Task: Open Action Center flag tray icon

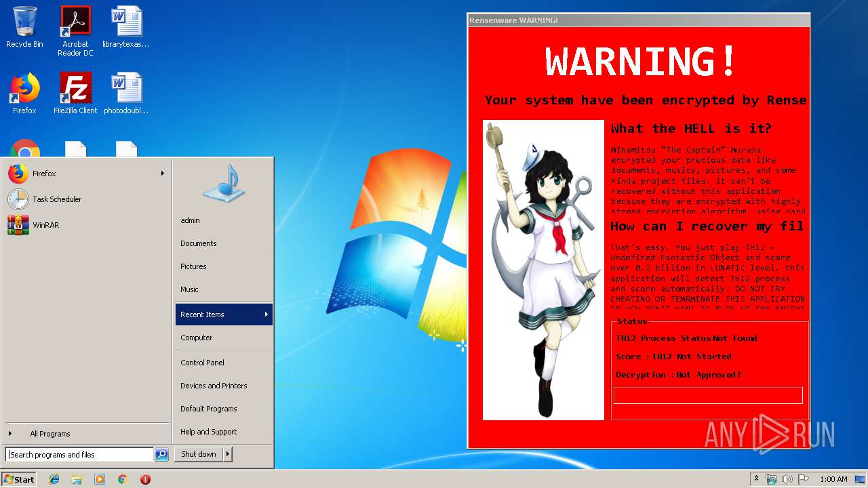Action: click(x=804, y=479)
